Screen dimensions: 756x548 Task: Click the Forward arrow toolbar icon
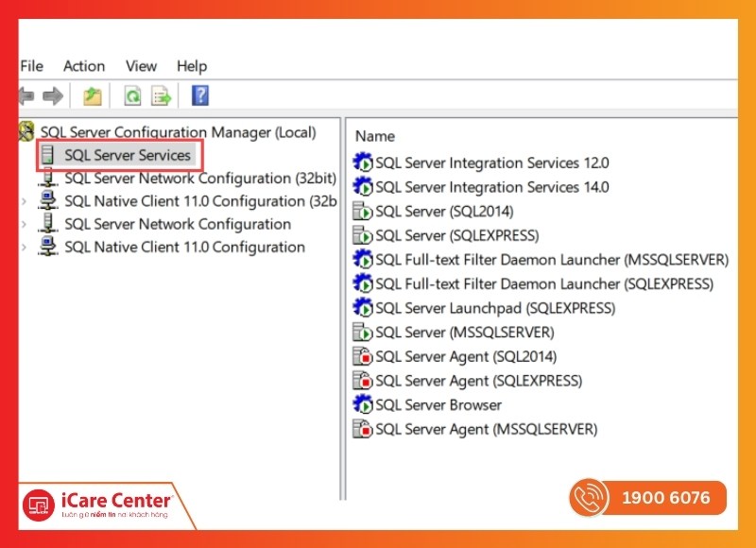click(x=53, y=96)
